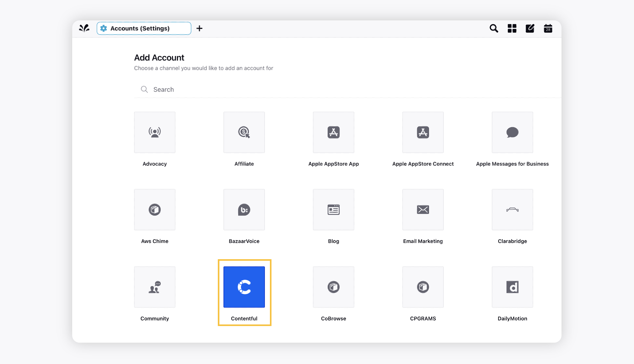Click the Advocacy channel icon
This screenshot has width=634, height=364.
point(155,132)
